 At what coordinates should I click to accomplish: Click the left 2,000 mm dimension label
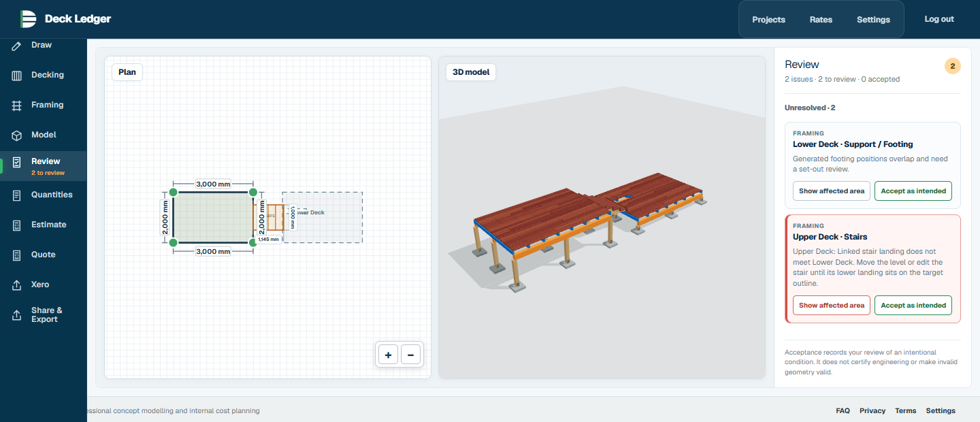(x=164, y=217)
